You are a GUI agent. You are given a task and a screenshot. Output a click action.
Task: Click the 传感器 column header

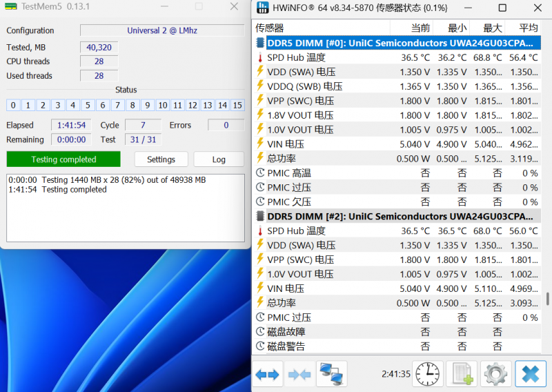click(270, 28)
